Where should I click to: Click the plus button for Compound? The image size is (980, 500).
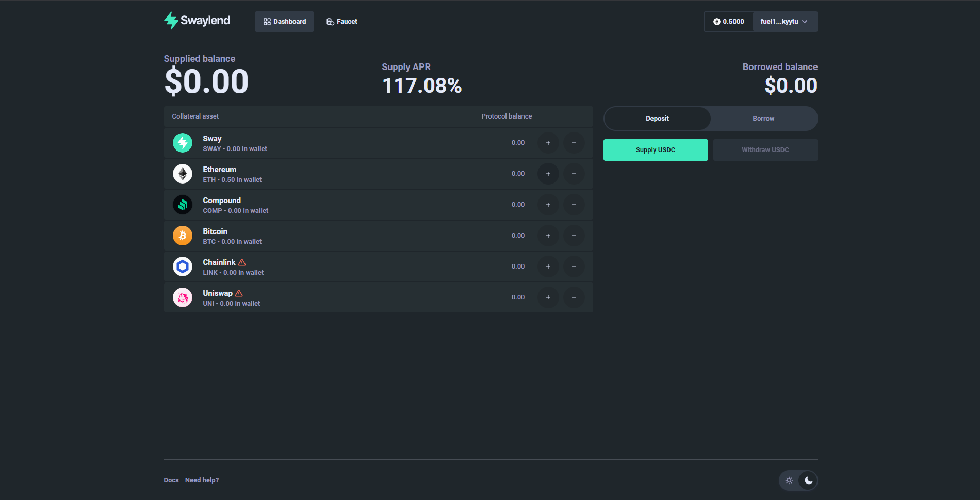pos(548,205)
